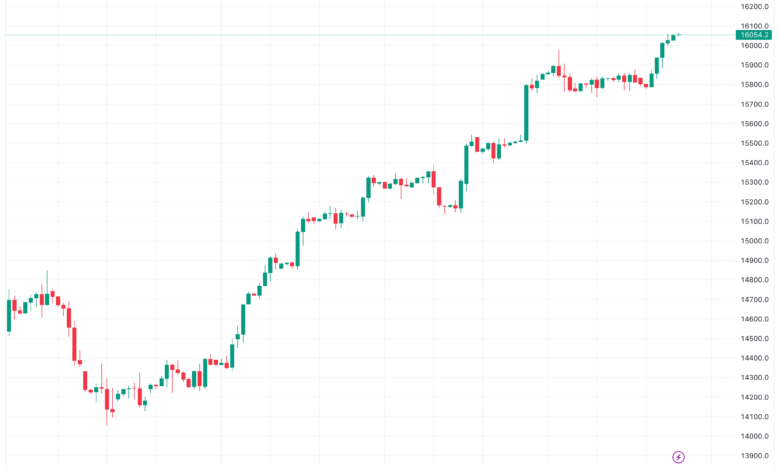Choose the 15300.0 price scale label
Viewport: 780px width, 470px height.
click(755, 182)
